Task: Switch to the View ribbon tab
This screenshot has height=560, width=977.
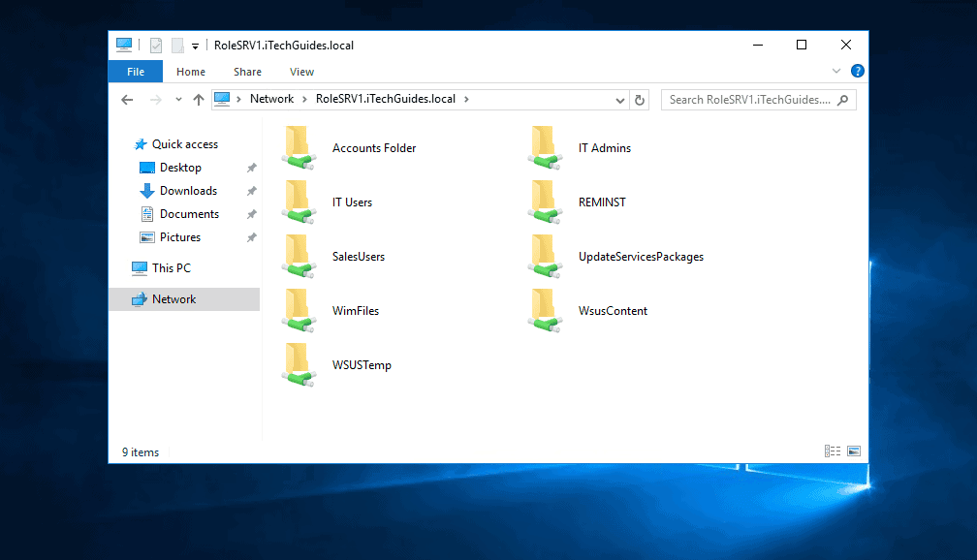Action: 301,71
